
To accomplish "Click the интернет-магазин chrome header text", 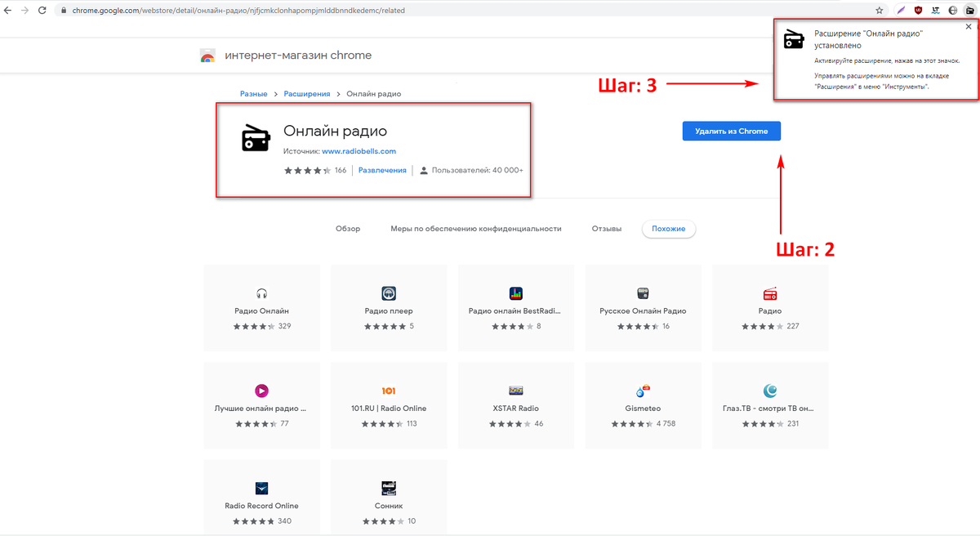I will 298,56.
